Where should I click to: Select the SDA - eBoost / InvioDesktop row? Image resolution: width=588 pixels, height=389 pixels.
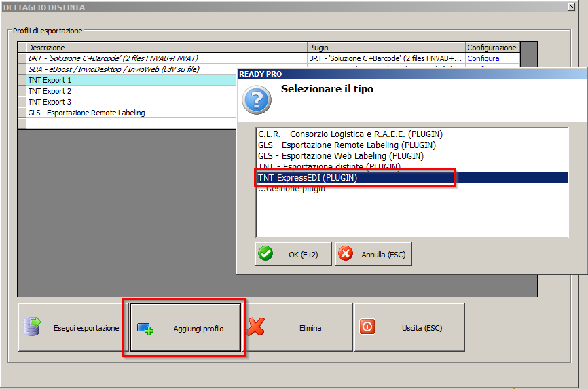[131, 69]
